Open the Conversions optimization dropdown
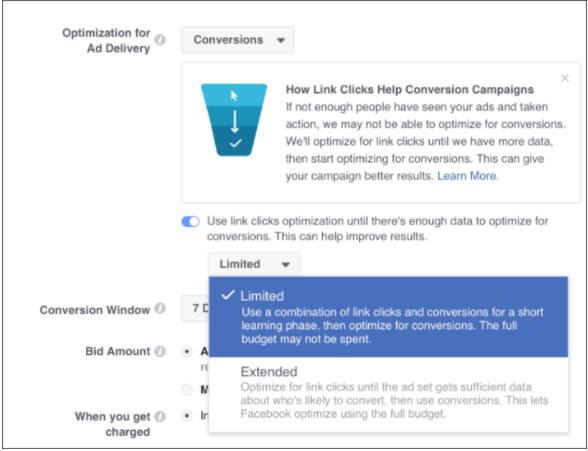 pos(238,40)
